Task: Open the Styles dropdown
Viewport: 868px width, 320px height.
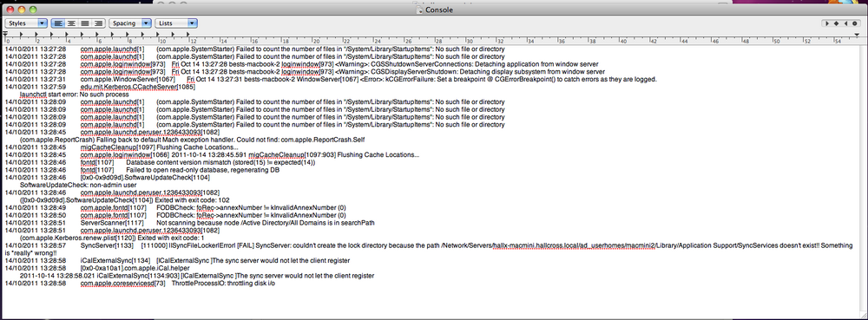Action: tap(26, 23)
